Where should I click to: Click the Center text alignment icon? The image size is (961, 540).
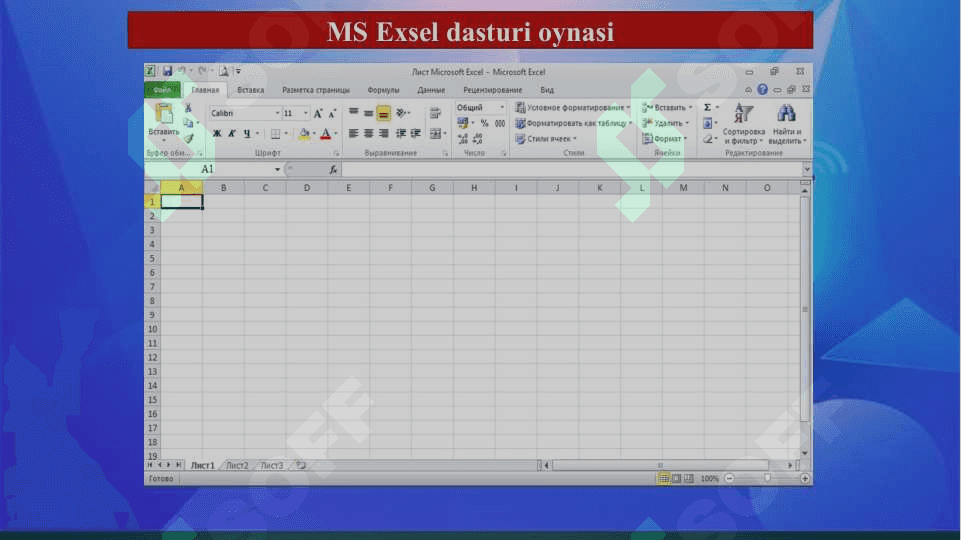pos(368,133)
